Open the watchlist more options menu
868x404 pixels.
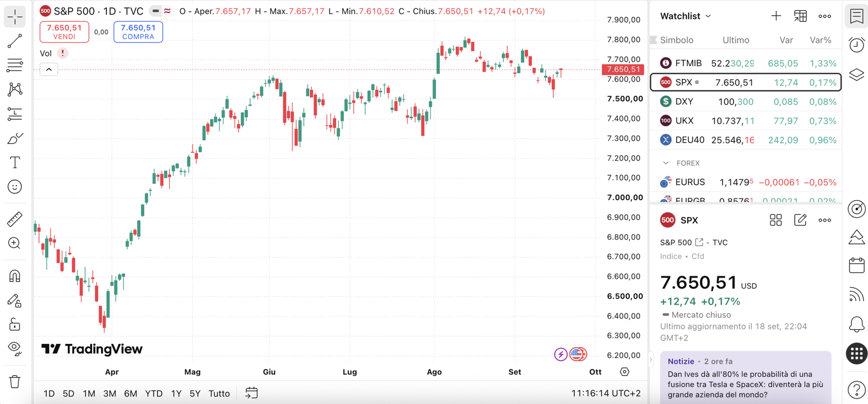click(825, 16)
